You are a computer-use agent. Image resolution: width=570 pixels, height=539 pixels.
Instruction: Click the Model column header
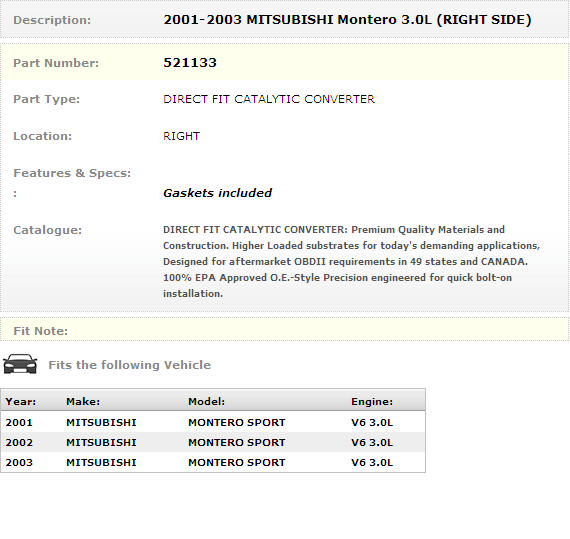click(206, 402)
